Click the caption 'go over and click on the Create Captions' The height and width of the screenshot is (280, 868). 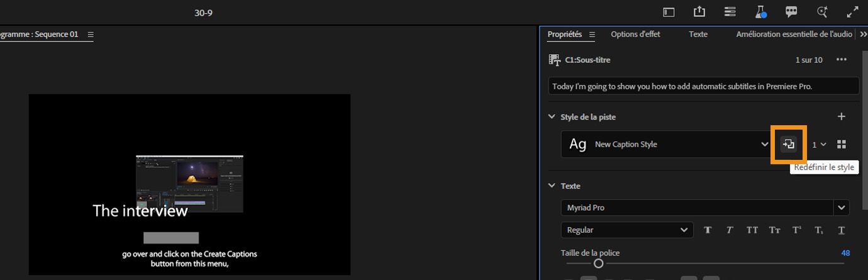[x=189, y=254]
